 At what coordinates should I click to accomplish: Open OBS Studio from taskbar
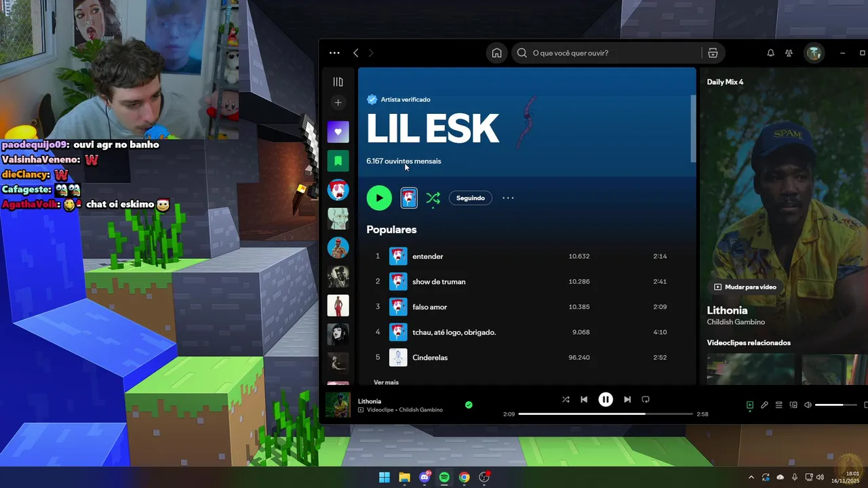pos(484,477)
